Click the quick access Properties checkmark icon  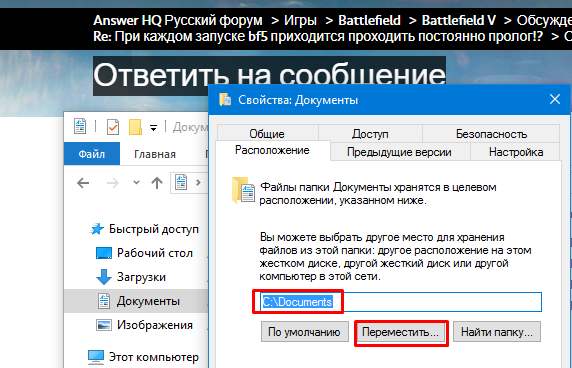coord(113,127)
